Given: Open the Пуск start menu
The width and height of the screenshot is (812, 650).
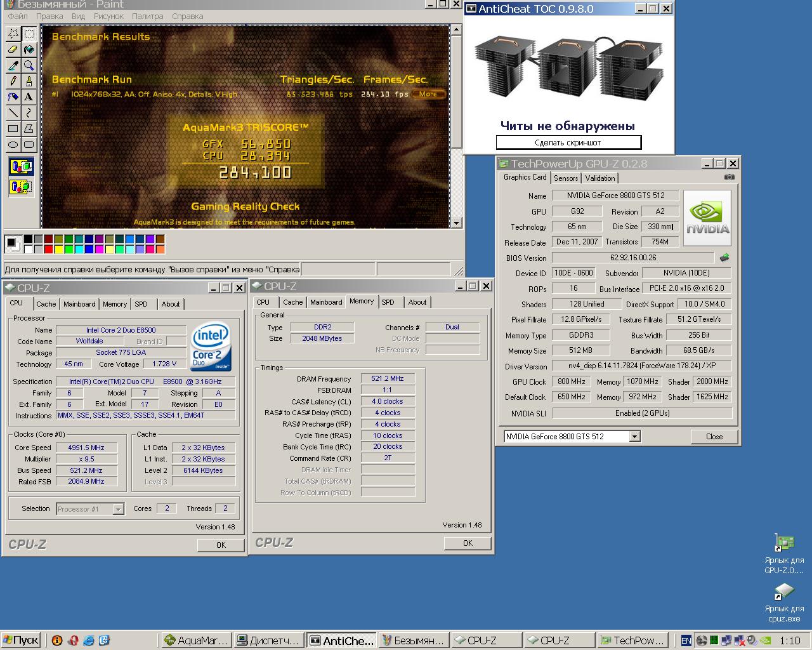Looking at the screenshot, I should (x=21, y=640).
